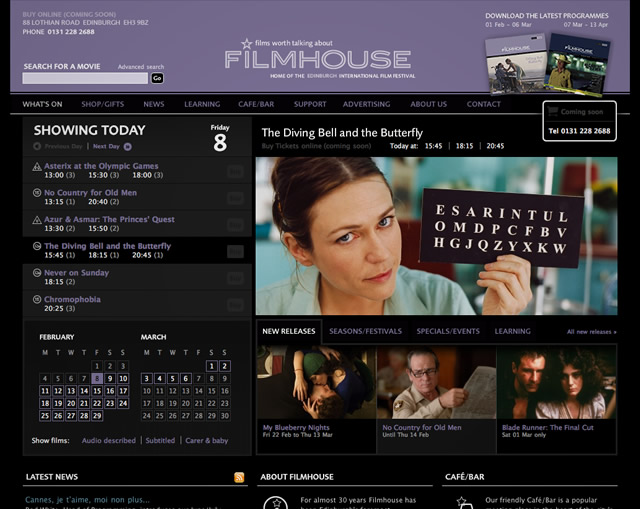Switch to Specials/Events tab
The image size is (640, 509).
(x=448, y=331)
